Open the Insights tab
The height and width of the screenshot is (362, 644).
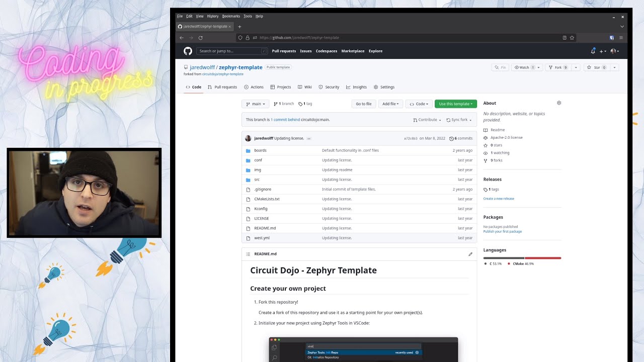coord(356,87)
